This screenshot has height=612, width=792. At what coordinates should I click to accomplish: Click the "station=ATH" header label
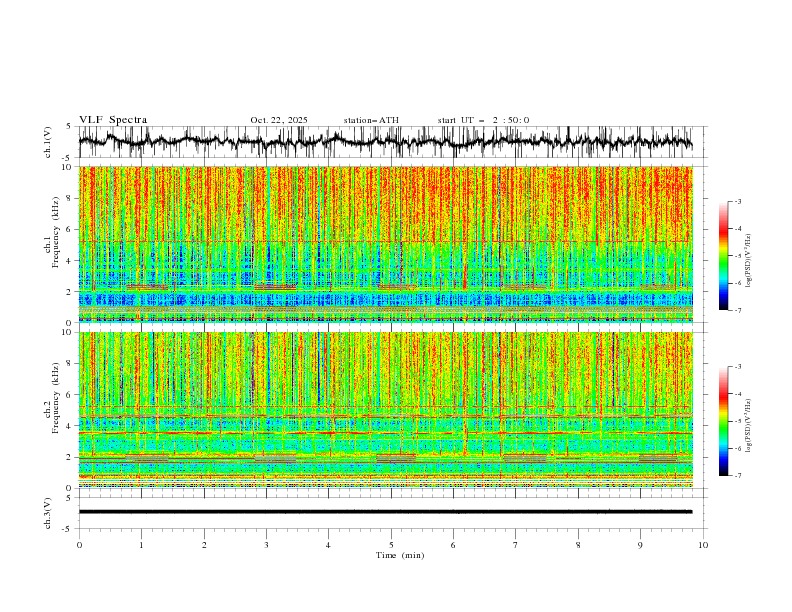(x=371, y=120)
